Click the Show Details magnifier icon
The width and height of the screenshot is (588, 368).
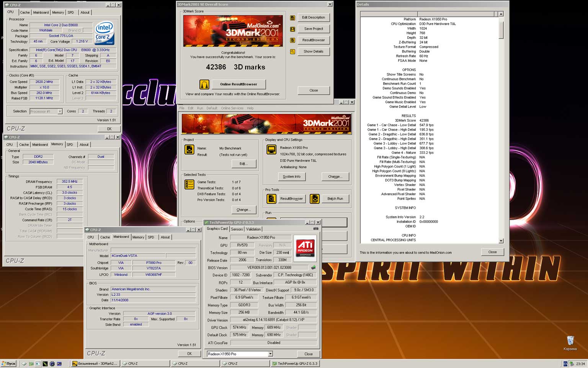click(x=292, y=51)
